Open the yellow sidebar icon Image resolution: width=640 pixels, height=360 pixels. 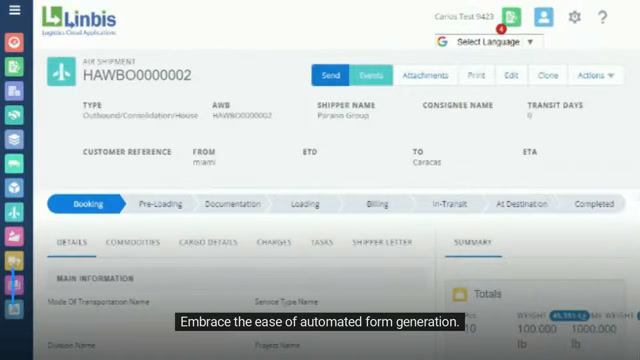[14, 260]
